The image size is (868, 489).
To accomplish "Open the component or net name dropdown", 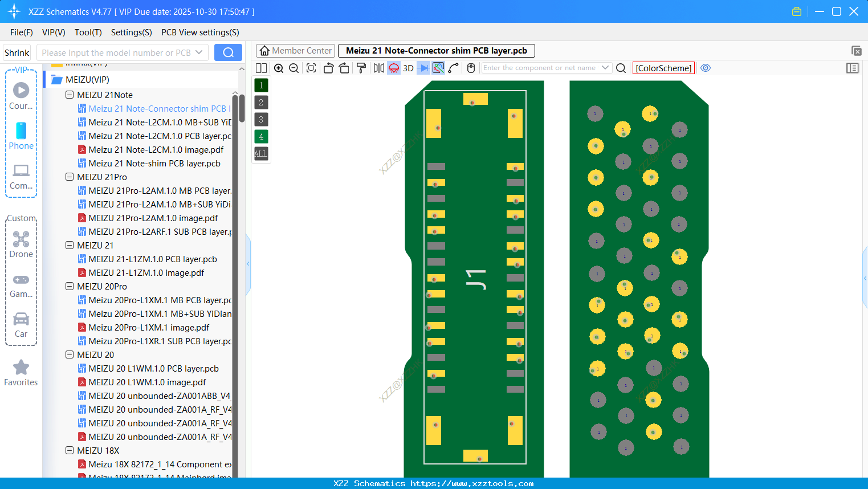I will tap(605, 68).
